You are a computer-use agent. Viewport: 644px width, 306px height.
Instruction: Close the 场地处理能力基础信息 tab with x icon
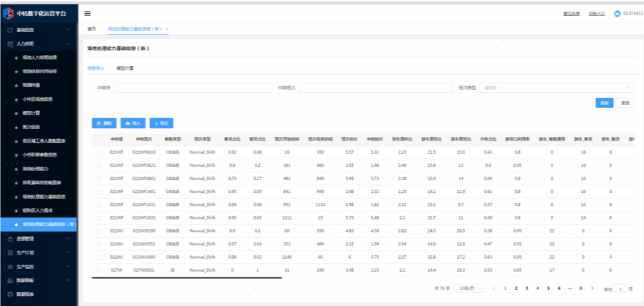(x=166, y=29)
